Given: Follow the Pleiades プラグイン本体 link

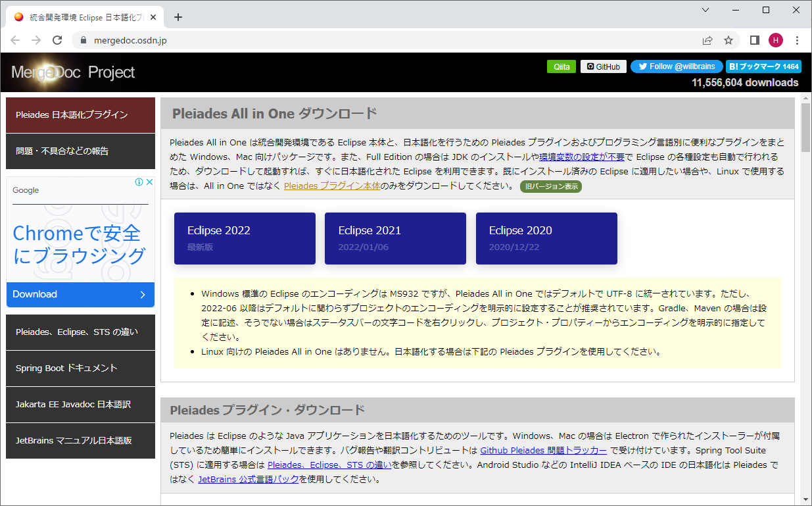Looking at the screenshot, I should point(332,186).
